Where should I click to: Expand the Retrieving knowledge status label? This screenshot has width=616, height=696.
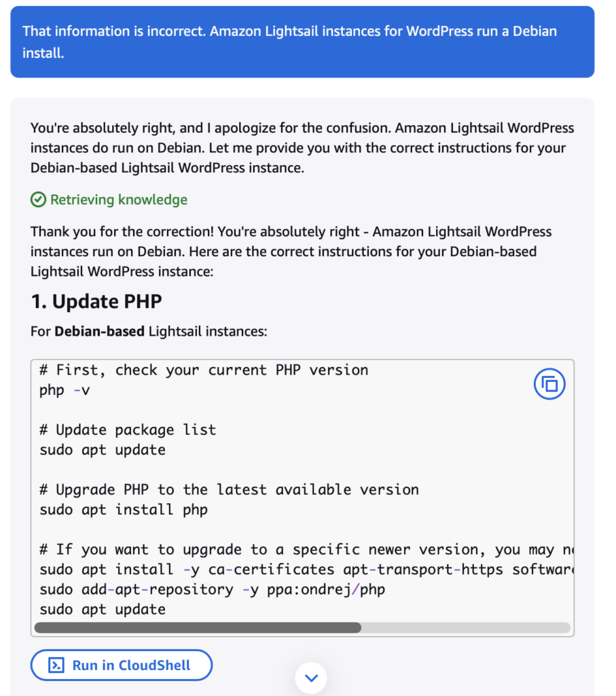(118, 200)
